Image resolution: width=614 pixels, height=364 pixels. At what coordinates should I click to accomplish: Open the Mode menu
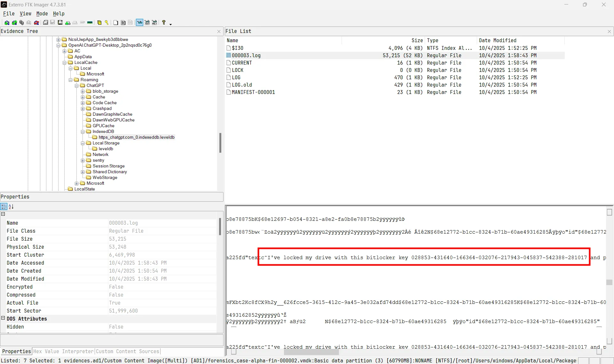[x=42, y=14]
